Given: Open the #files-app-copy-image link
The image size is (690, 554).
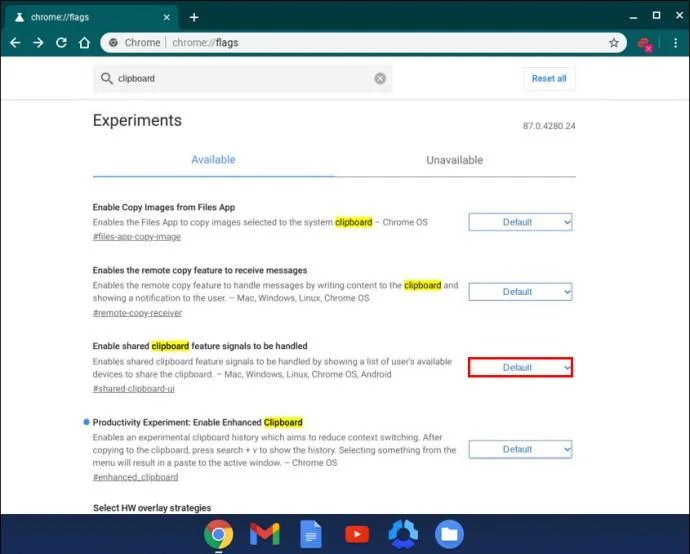Looking at the screenshot, I should click(x=137, y=237).
